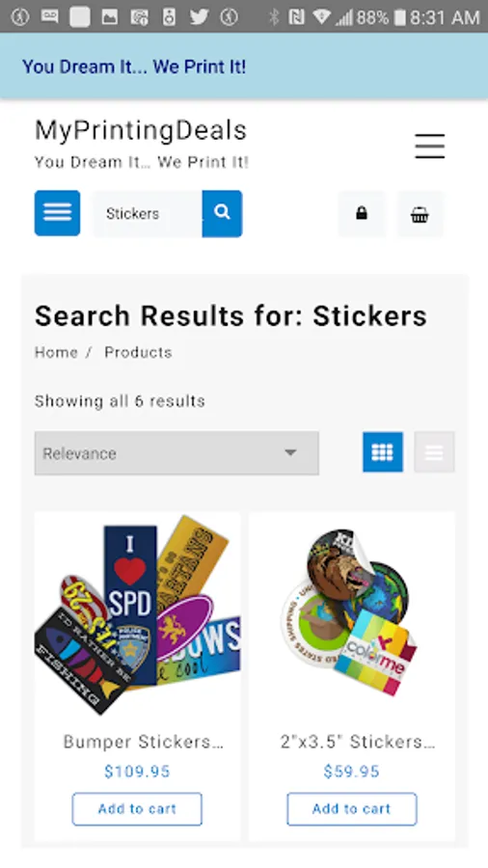The width and height of the screenshot is (488, 868).
Task: Focus the Stickers search input field
Action: [x=148, y=214]
